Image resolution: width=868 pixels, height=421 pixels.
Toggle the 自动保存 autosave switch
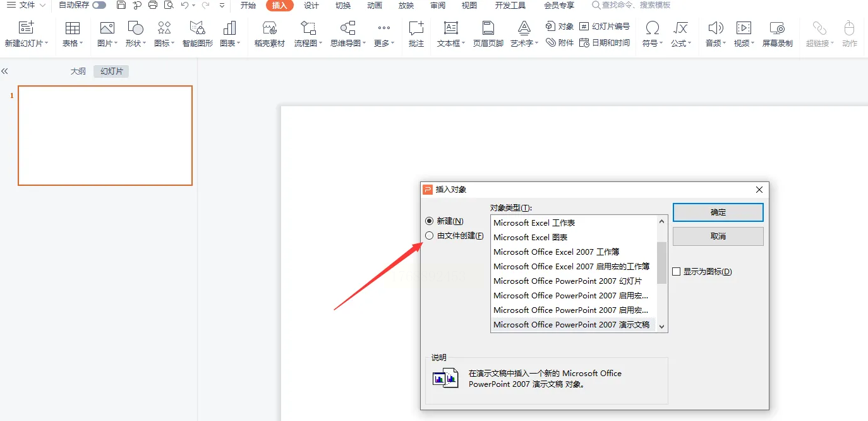pos(99,5)
